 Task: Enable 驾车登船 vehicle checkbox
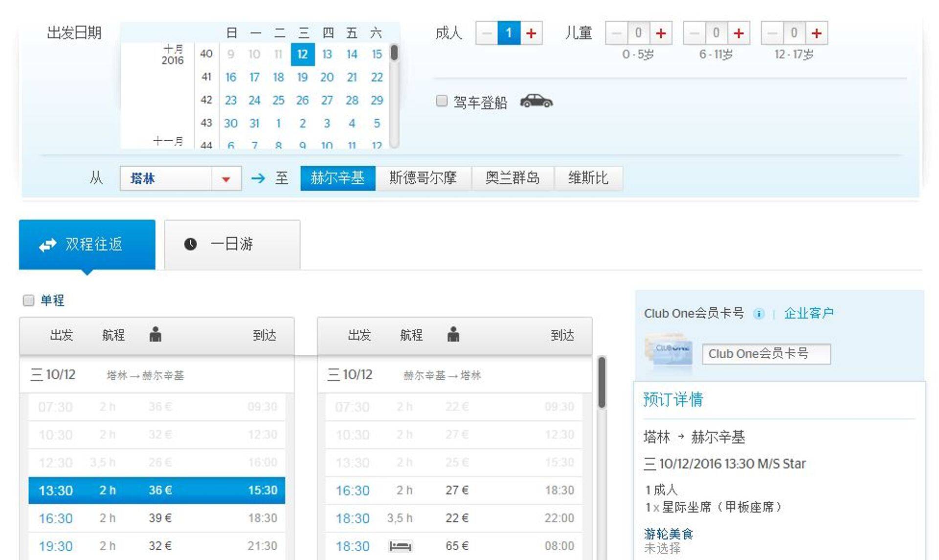coord(442,101)
